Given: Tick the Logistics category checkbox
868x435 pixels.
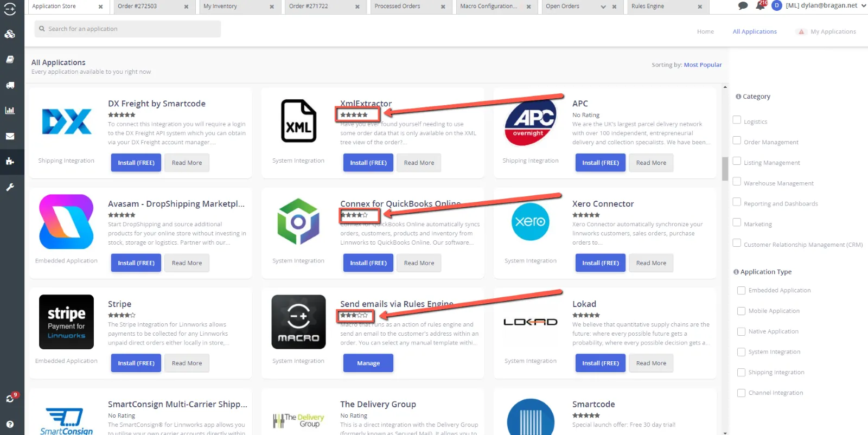Looking at the screenshot, I should pyautogui.click(x=737, y=120).
